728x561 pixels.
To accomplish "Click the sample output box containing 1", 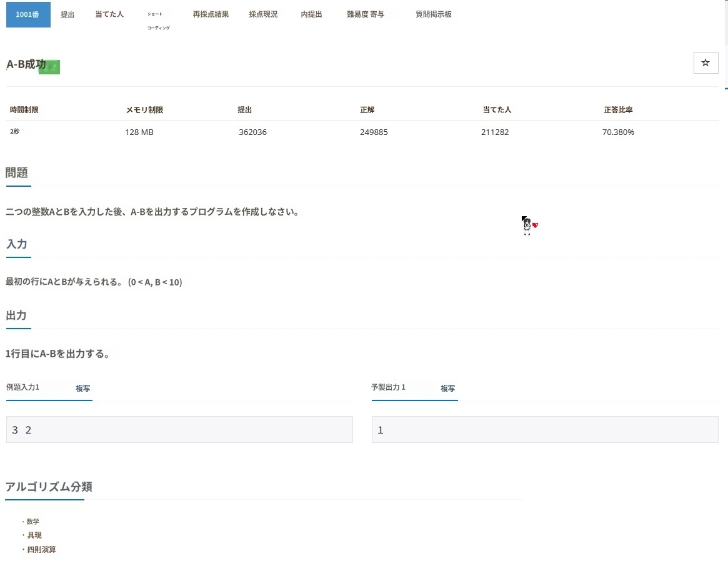I will (544, 430).
